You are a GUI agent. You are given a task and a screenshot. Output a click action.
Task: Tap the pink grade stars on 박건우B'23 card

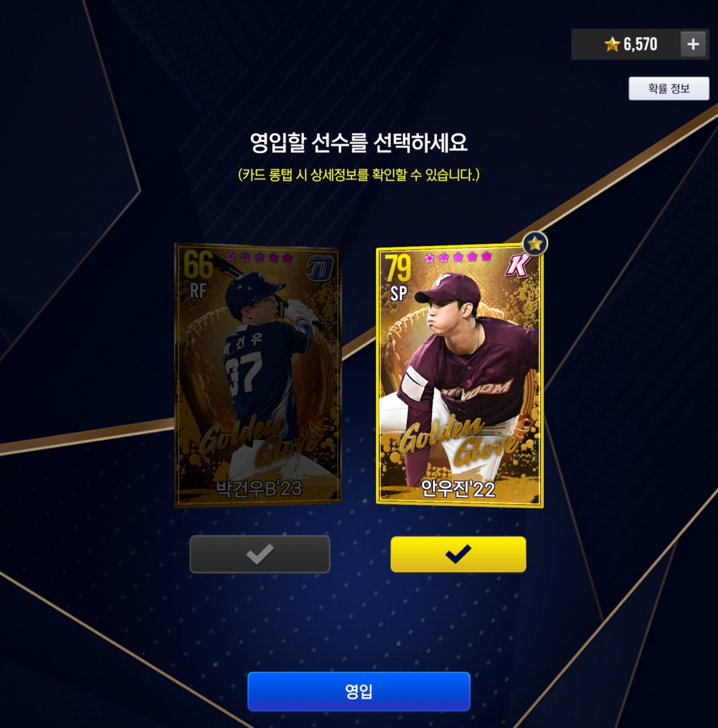259,257
